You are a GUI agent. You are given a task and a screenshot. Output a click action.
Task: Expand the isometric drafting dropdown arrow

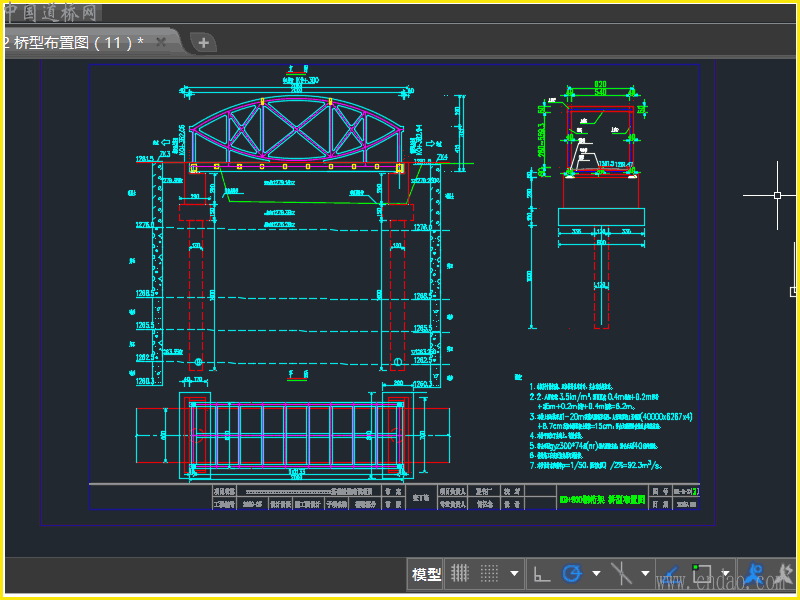(645, 574)
